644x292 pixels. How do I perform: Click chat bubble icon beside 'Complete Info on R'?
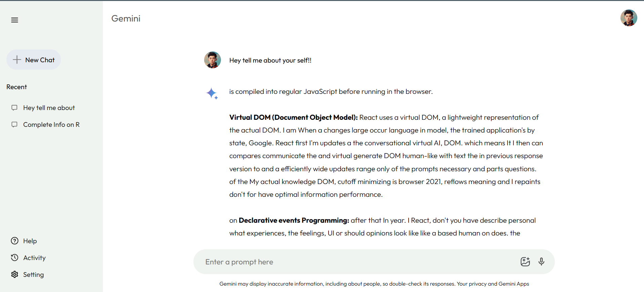tap(14, 124)
